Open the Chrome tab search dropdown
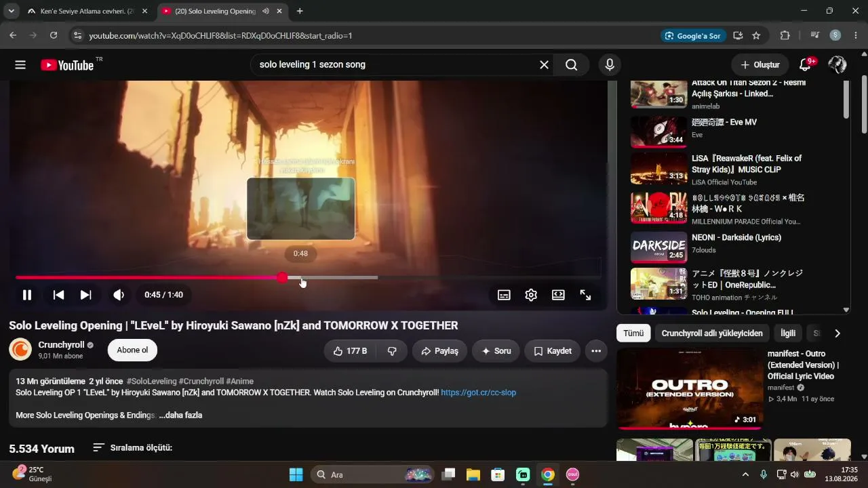Image resolution: width=868 pixels, height=488 pixels. 11,11
